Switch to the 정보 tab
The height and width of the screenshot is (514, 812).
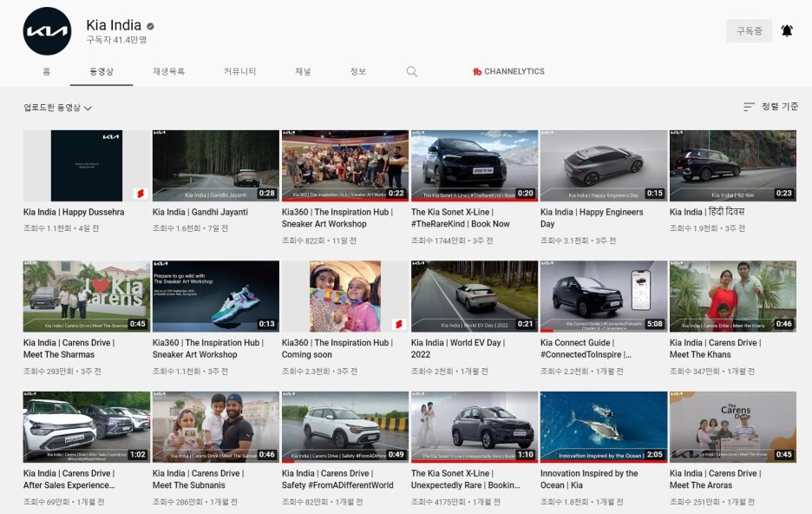point(357,71)
